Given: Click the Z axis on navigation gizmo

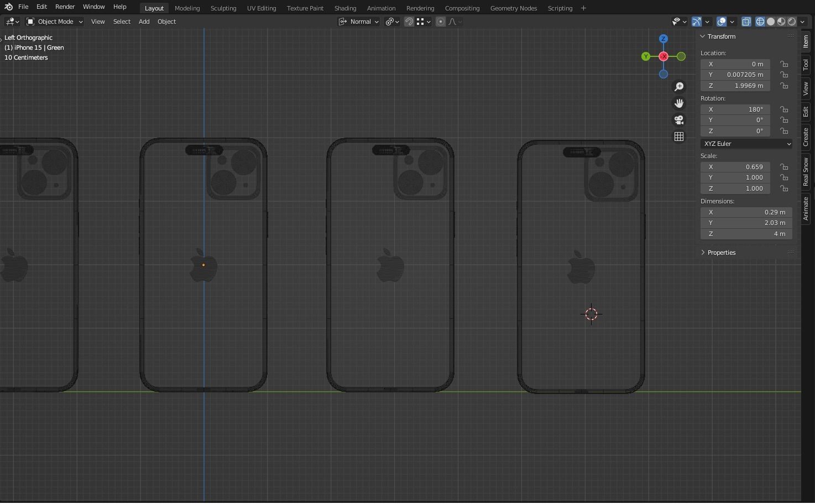Looking at the screenshot, I should coord(664,39).
